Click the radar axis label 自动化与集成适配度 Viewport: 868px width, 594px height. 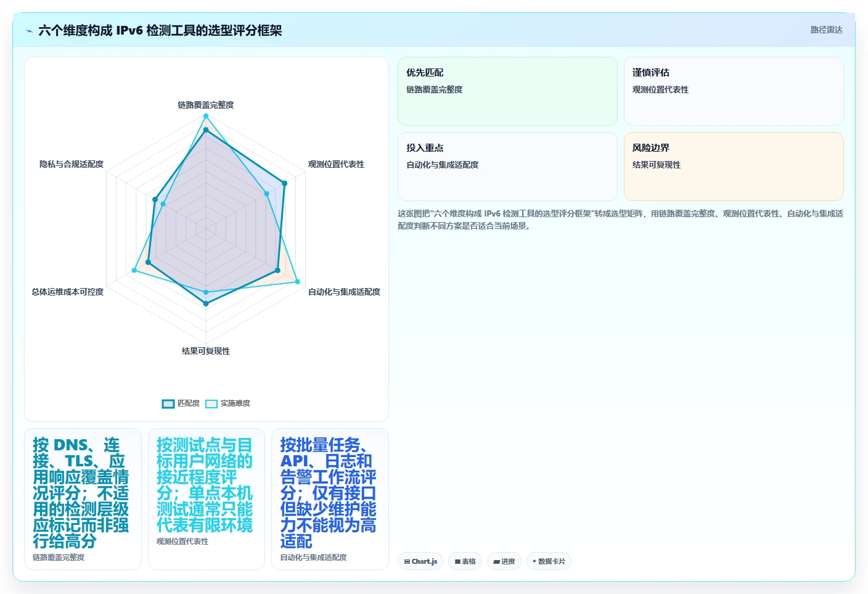coord(344,292)
